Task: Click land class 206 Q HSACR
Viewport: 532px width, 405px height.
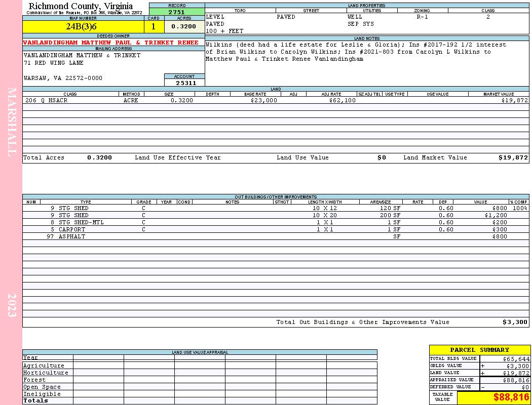Action: tap(47, 101)
